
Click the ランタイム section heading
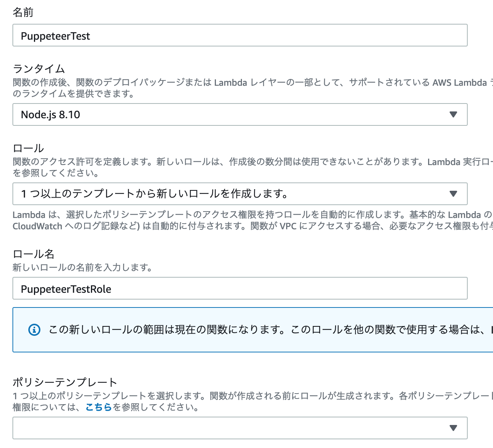pos(39,69)
